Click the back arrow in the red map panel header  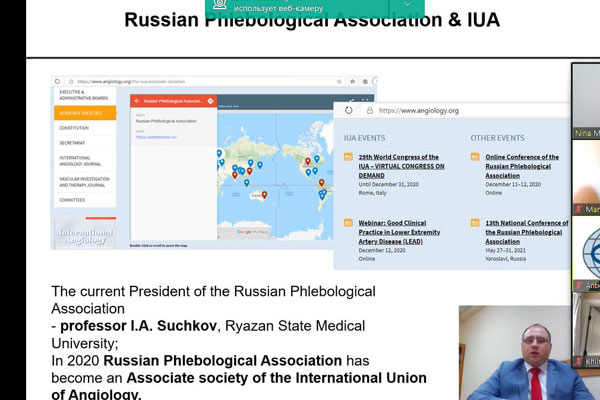click(137, 100)
